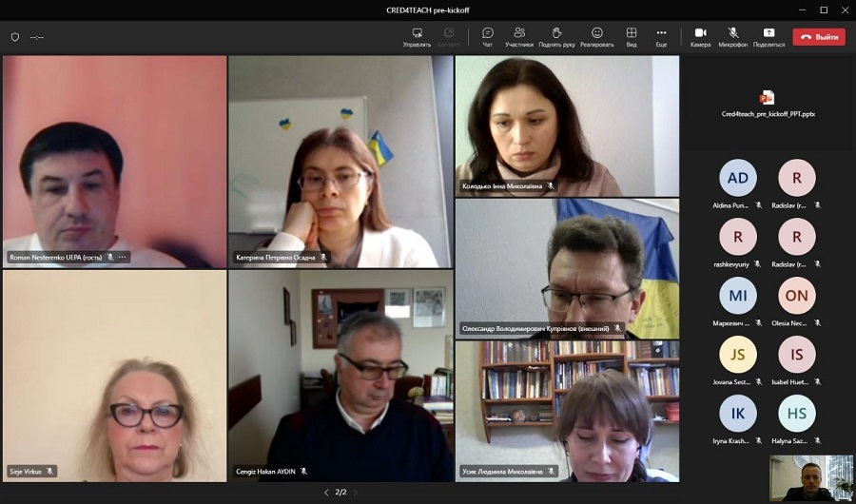This screenshot has width=856, height=504.
Task: Click the HS avatar for Halyna
Action: click(x=796, y=414)
